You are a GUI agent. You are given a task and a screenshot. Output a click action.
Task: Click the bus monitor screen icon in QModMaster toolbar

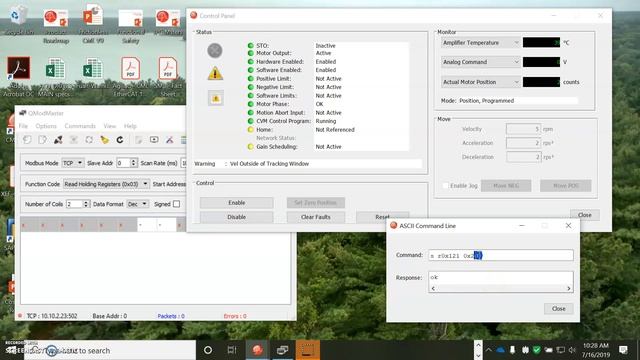point(154,140)
